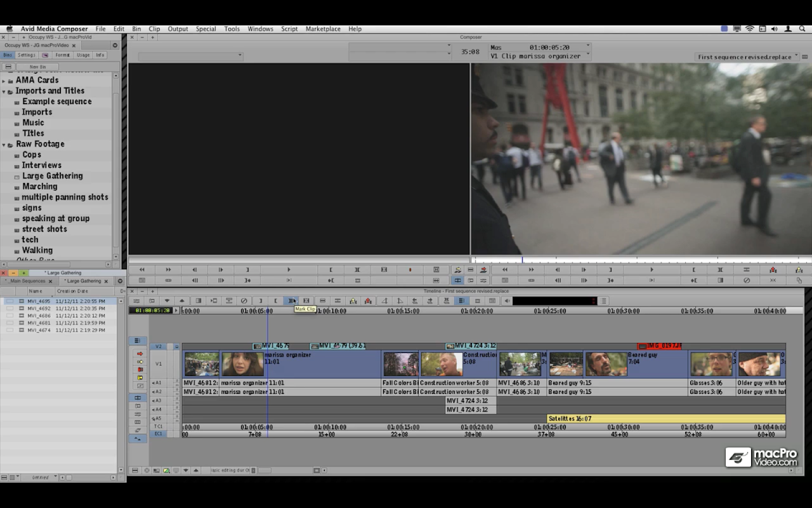
Task: Open the Tools menu
Action: [x=232, y=29]
